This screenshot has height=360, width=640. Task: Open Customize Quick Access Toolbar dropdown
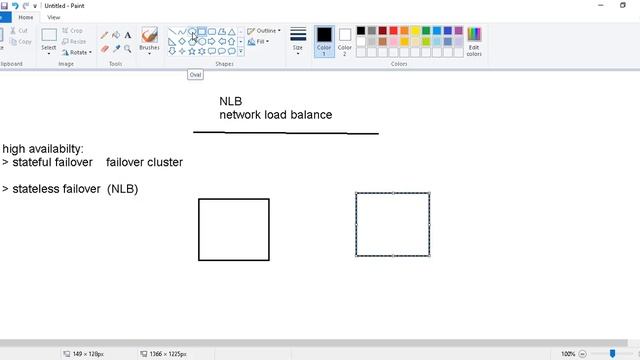pyautogui.click(x=35, y=6)
